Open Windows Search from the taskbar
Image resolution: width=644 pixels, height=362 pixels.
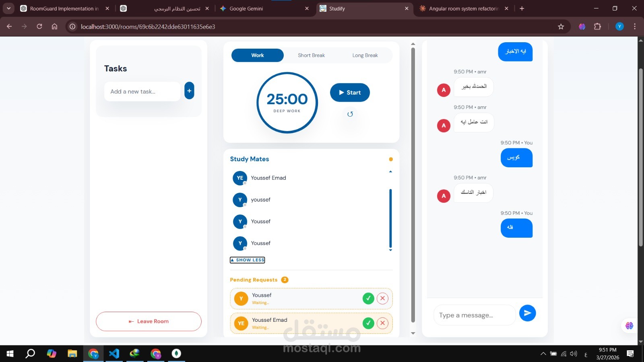(31, 354)
